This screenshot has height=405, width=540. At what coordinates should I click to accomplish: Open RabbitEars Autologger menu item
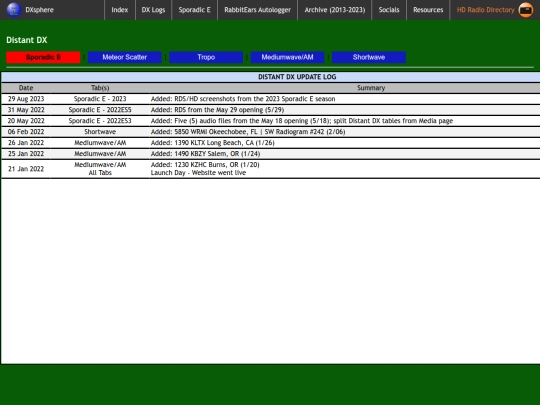point(257,10)
